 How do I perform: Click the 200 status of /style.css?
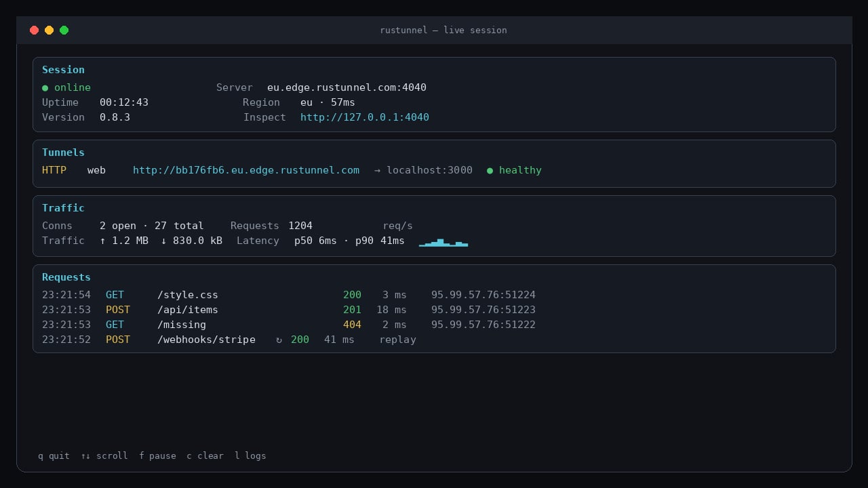point(352,295)
